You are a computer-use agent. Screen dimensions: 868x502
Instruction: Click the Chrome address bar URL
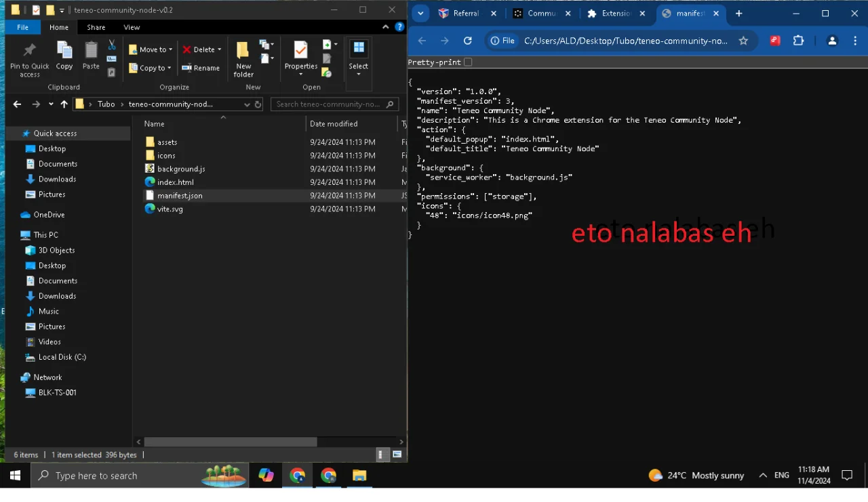pyautogui.click(x=625, y=41)
